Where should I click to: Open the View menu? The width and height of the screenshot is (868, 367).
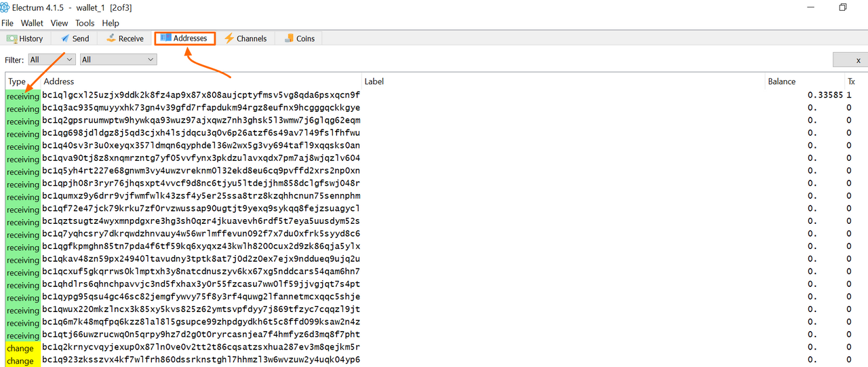click(59, 23)
